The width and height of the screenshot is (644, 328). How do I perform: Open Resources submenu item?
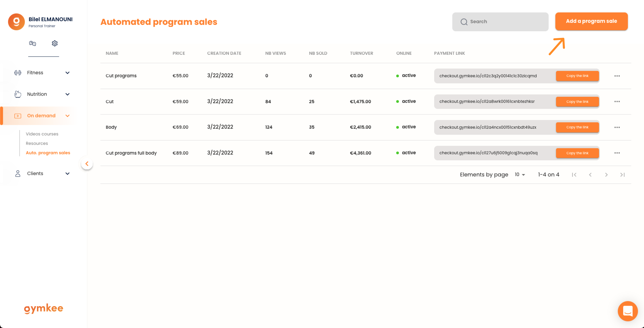(37, 143)
